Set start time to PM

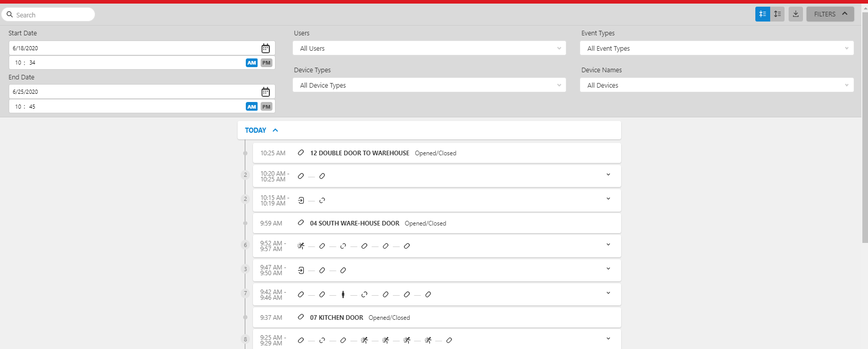pyautogui.click(x=266, y=63)
